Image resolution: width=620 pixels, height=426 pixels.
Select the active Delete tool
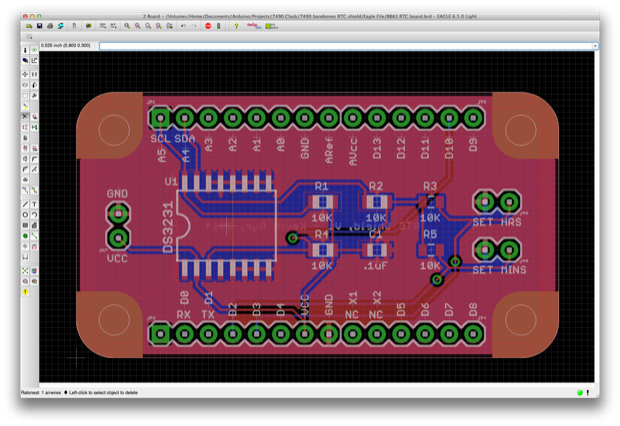pyautogui.click(x=25, y=117)
